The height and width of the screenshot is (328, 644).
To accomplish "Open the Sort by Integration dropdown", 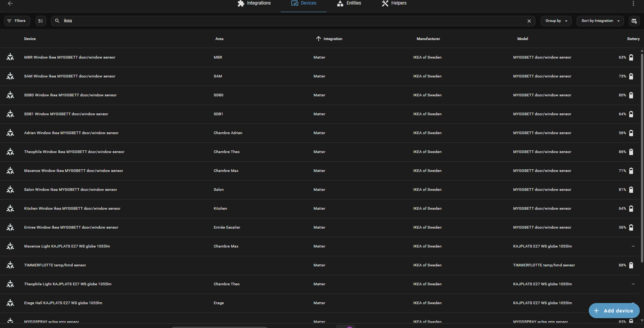I will point(600,21).
